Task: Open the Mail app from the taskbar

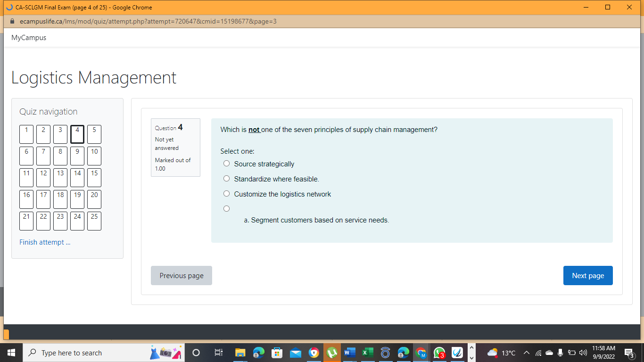Action: tap(295, 353)
